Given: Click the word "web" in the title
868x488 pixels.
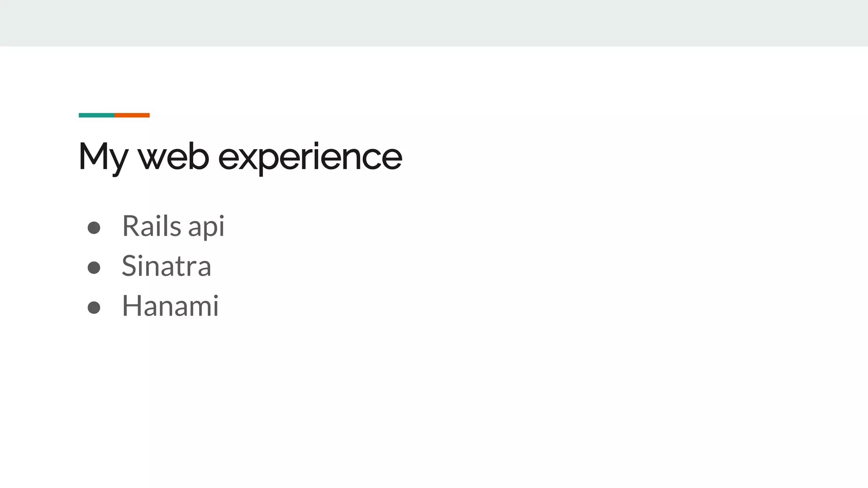Looking at the screenshot, I should tap(173, 156).
